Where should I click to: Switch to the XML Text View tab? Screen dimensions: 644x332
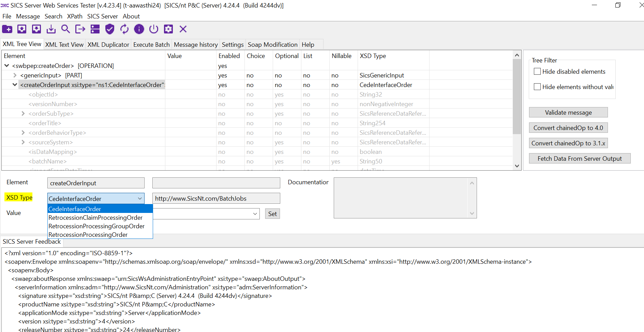pos(64,45)
